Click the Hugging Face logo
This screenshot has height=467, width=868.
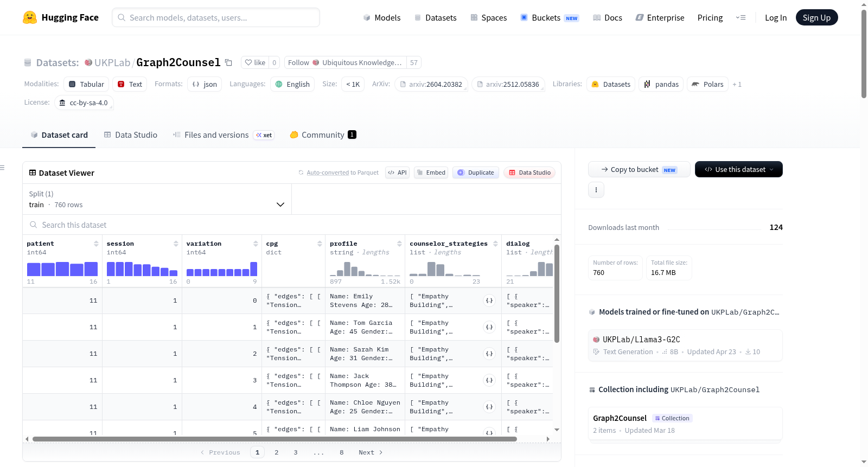click(61, 17)
